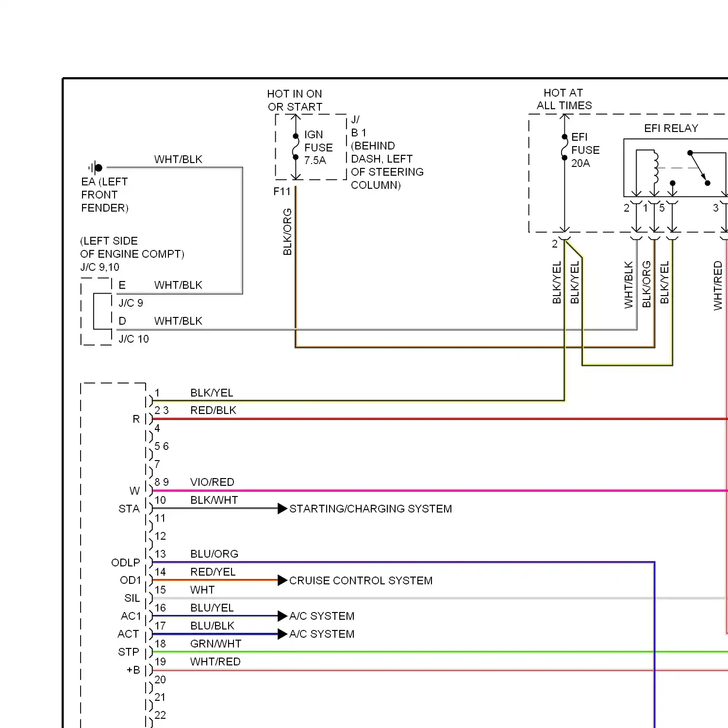The image size is (728, 728).
Task: Click the arrow beside BLU/BLK A/C System
Action: [282, 634]
